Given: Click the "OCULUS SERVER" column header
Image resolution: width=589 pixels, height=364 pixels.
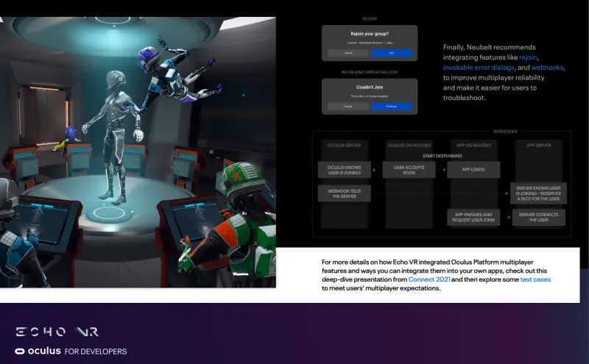Looking at the screenshot, I should 344,145.
